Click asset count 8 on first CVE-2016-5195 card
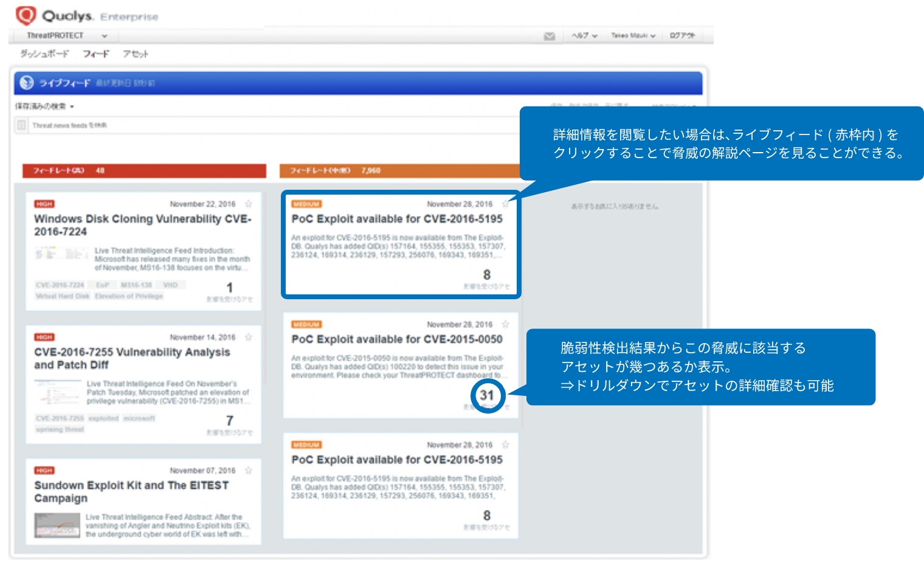This screenshot has width=924, height=562. [x=487, y=275]
